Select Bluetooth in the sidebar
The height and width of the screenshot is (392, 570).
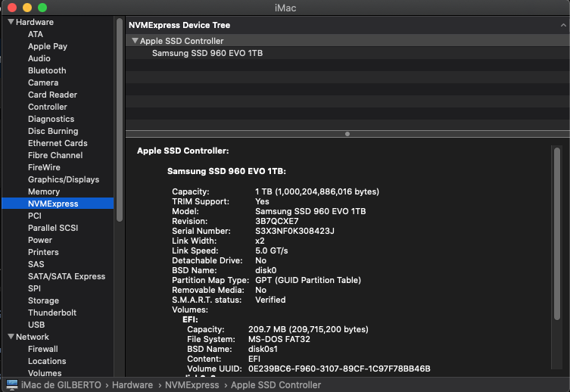(x=47, y=70)
